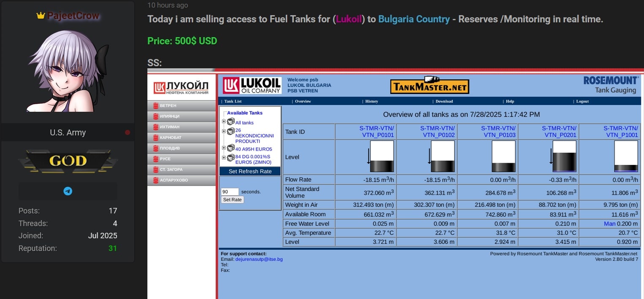Open tank S-TMR-VTN/VTN_P0201 link
The height and width of the screenshot is (299, 644).
tap(559, 132)
